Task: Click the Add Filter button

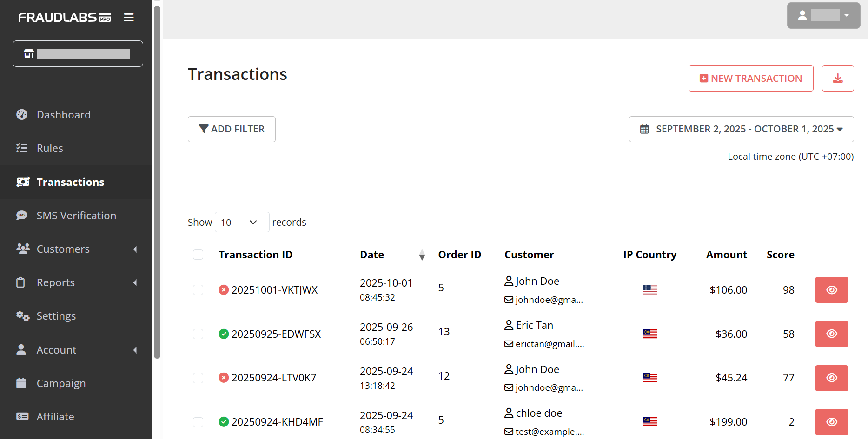Action: (232, 129)
